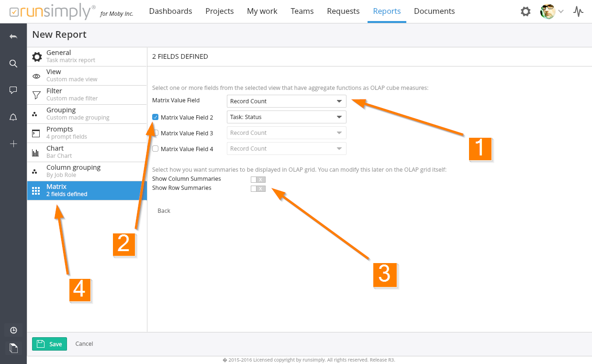The width and height of the screenshot is (592, 364).
Task: Open user avatar account menu
Action: [551, 11]
